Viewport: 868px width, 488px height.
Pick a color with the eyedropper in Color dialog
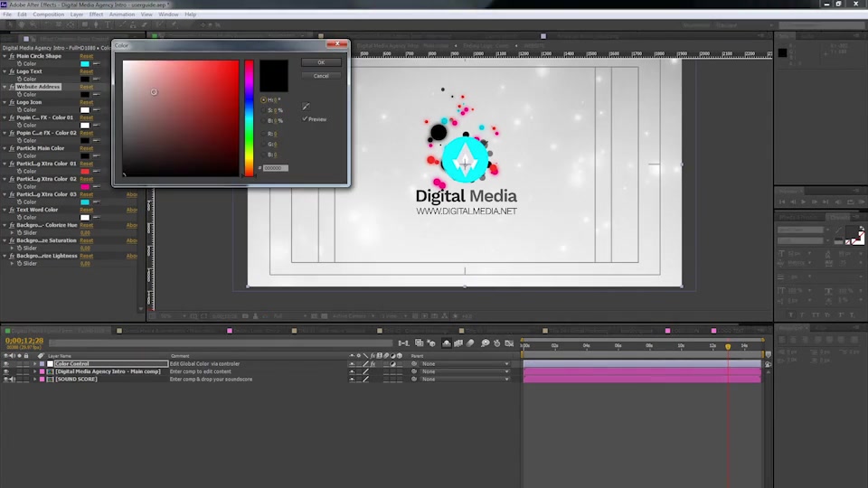click(x=306, y=107)
